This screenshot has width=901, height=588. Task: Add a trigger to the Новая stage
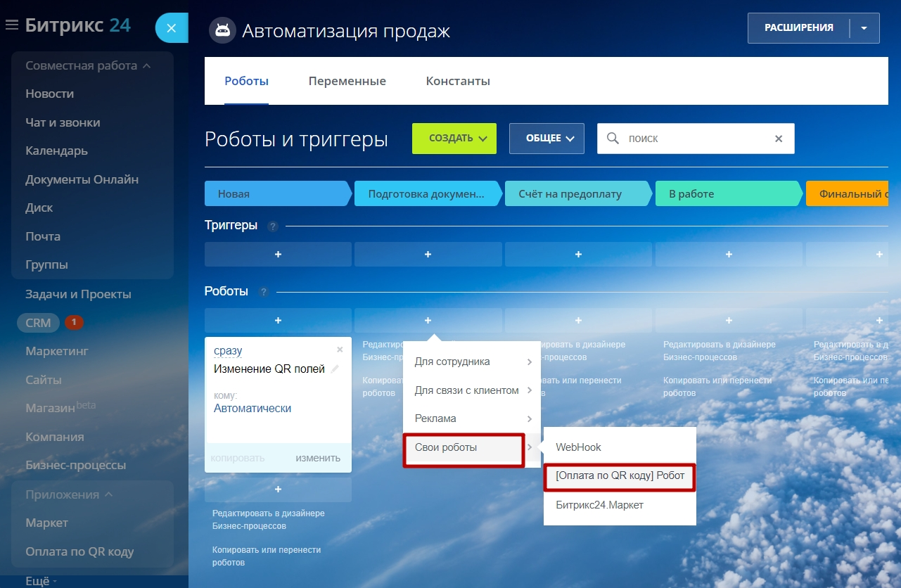point(278,255)
